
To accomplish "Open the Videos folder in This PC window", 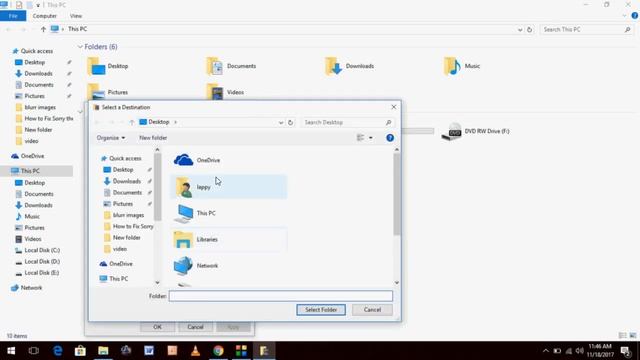I will (225, 92).
